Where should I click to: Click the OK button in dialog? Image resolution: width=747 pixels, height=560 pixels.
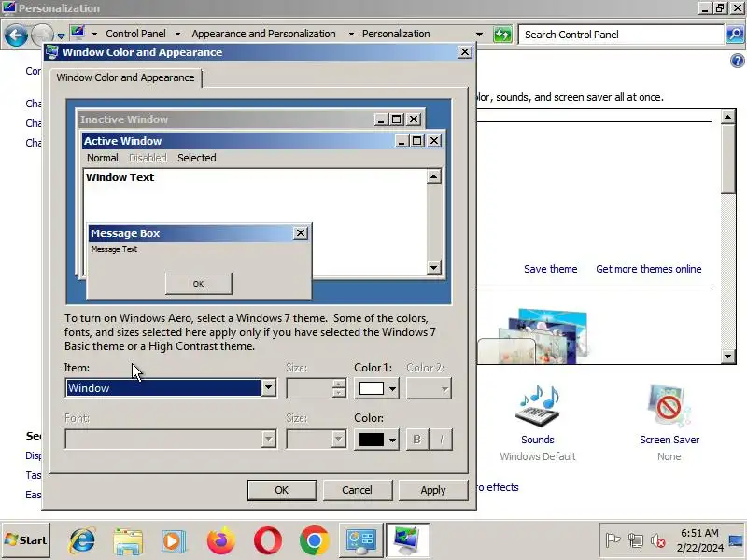point(282,490)
